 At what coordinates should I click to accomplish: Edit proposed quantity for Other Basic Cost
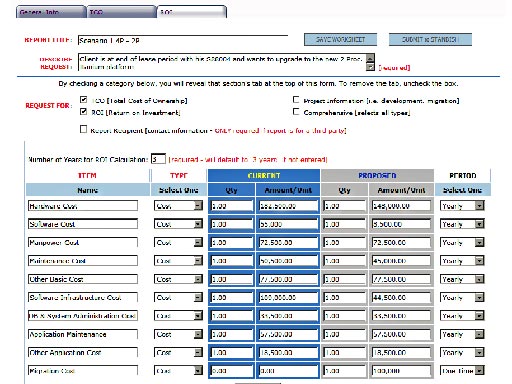344,279
